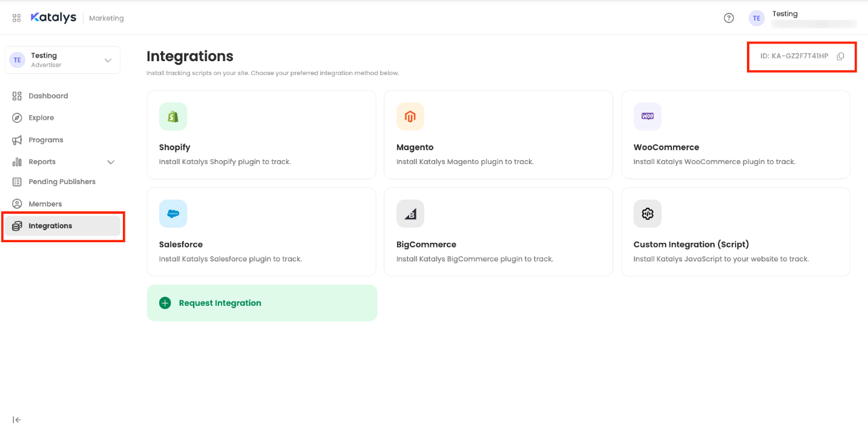Image resolution: width=868 pixels, height=436 pixels.
Task: Click the WooCommerce logo icon
Action: pos(648,116)
